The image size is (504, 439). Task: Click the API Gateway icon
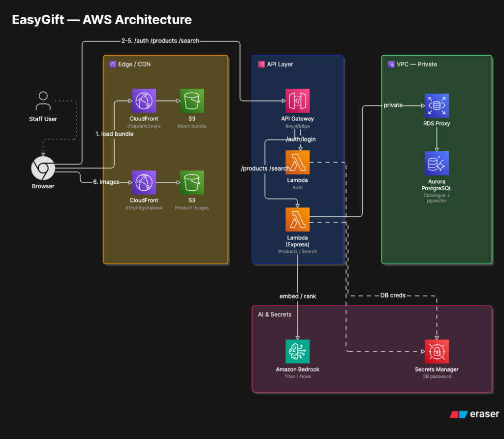[297, 101]
